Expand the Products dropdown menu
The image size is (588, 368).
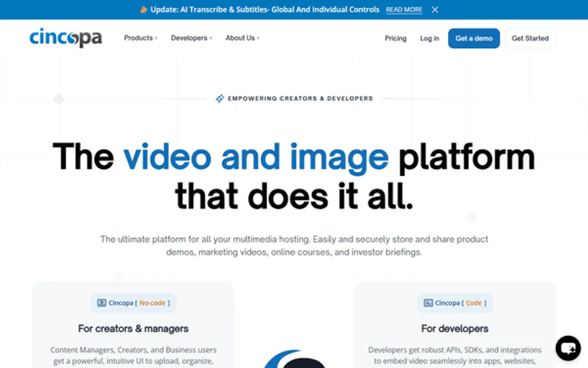140,38
